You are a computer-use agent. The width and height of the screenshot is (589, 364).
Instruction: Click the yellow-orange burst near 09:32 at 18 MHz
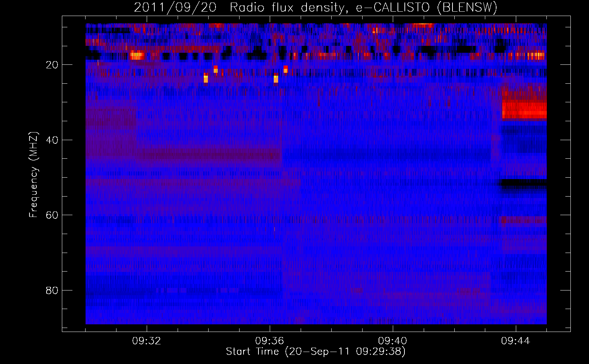(137, 56)
